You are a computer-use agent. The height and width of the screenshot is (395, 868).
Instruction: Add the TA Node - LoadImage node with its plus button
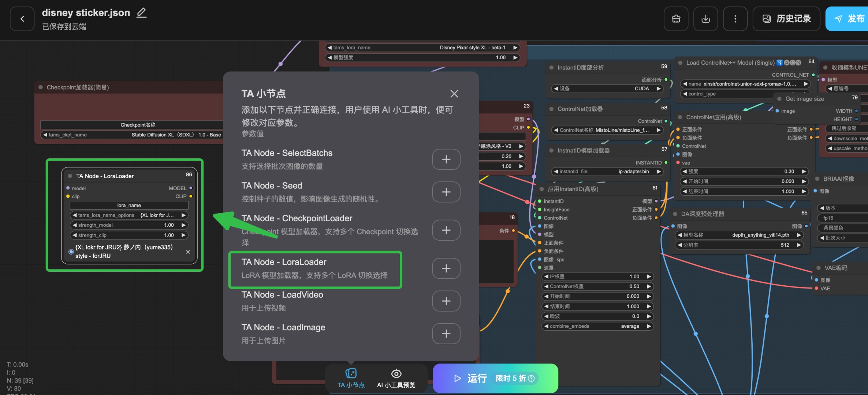tap(446, 334)
